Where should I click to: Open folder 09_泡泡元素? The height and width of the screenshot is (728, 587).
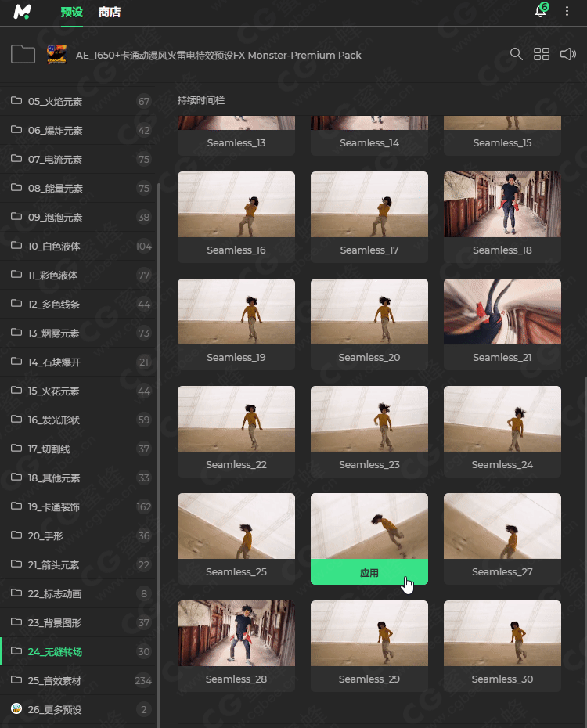click(78, 218)
